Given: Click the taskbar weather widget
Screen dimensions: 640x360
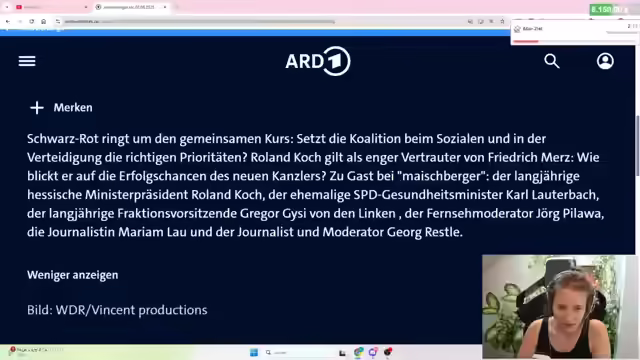Looking at the screenshot, I should pos(36,351).
